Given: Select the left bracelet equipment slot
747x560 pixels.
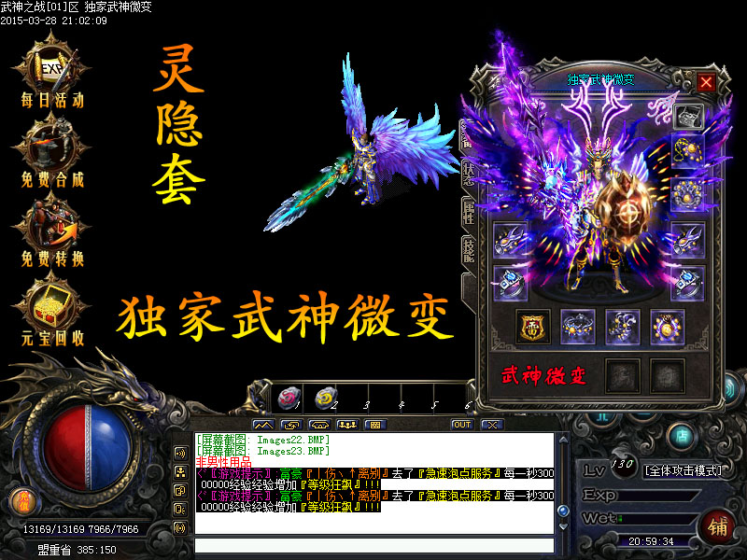Looking at the screenshot, I should [510, 240].
